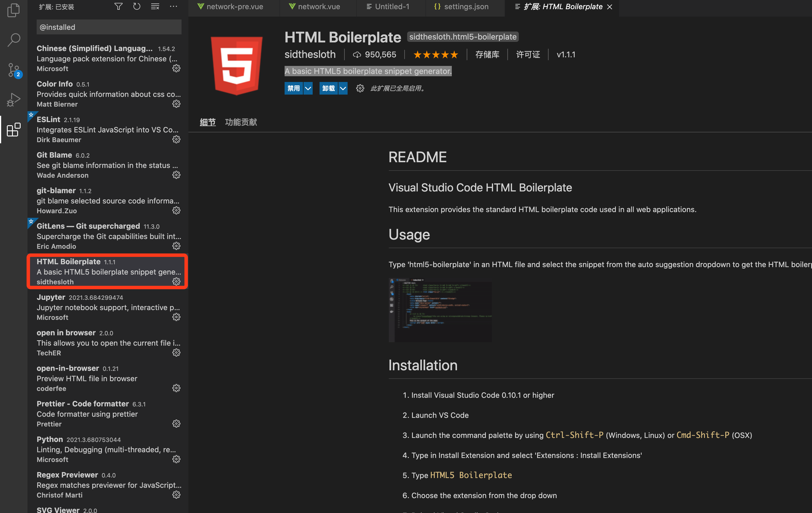Image resolution: width=812 pixels, height=513 pixels.
Task: Open the Run and Debug view
Action: point(13,100)
